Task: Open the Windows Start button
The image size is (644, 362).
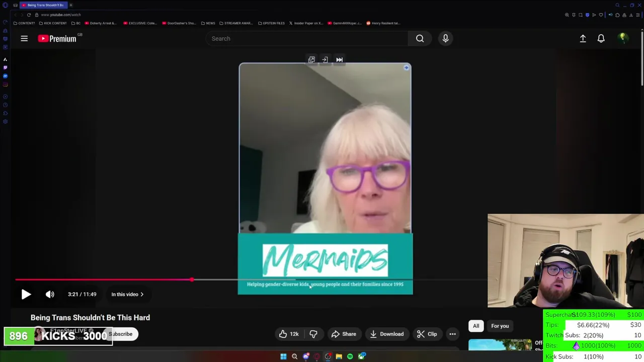Action: click(x=283, y=356)
